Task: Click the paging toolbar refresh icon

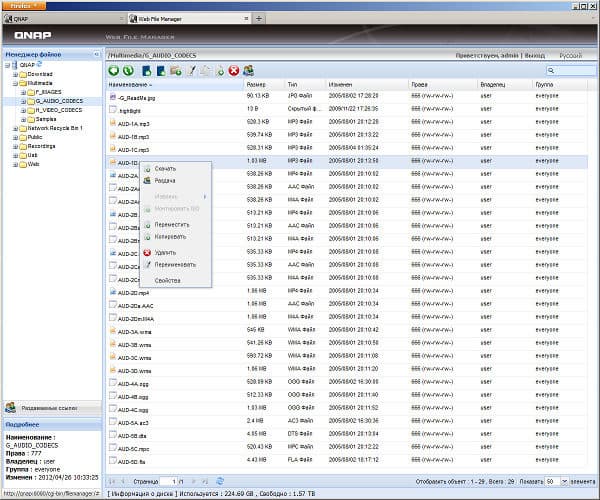Action: pyautogui.click(x=220, y=481)
